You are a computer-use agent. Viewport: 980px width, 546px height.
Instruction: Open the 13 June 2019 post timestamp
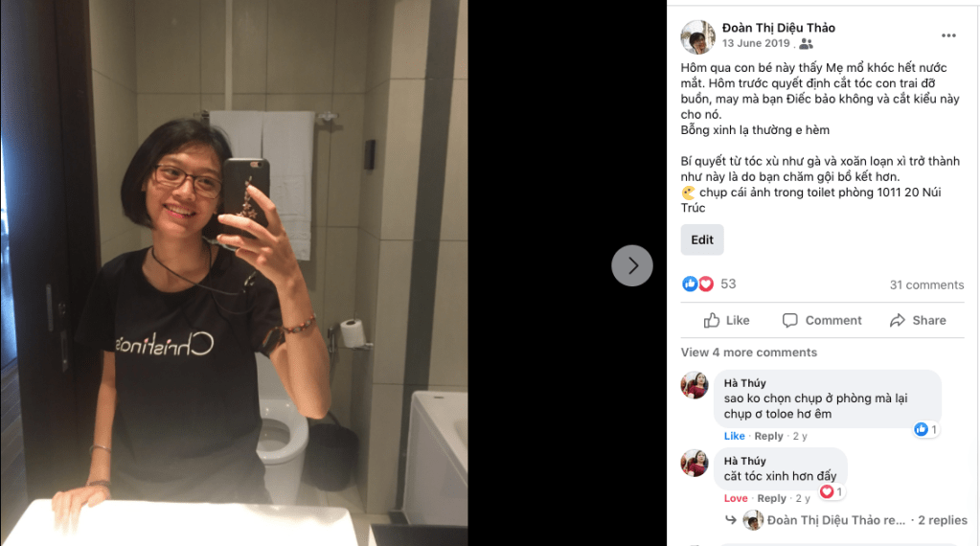click(756, 44)
